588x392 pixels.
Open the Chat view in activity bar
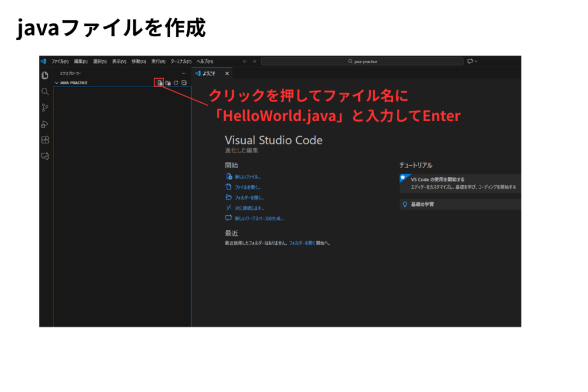click(45, 156)
